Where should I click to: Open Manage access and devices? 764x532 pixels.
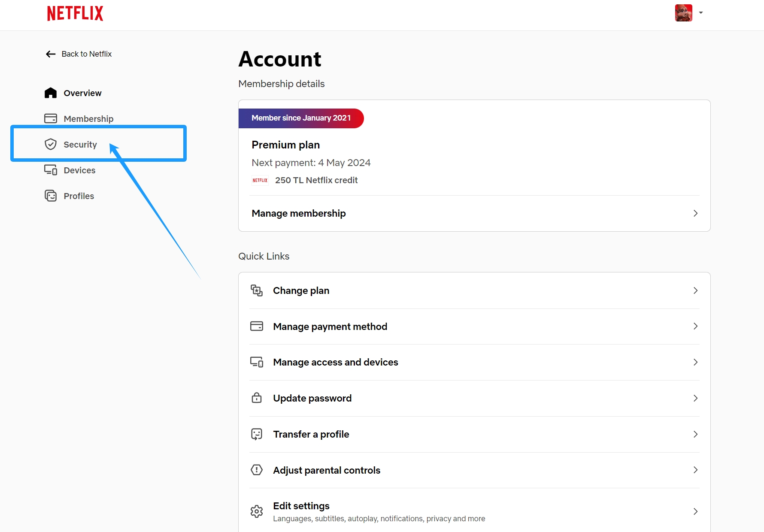[x=474, y=363]
